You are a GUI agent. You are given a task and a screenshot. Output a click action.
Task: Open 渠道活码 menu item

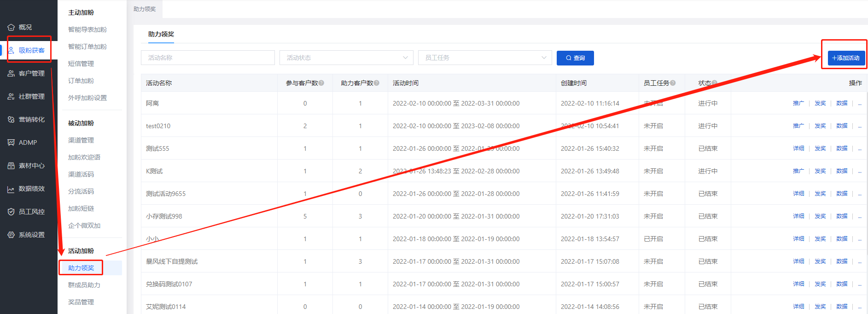point(81,174)
